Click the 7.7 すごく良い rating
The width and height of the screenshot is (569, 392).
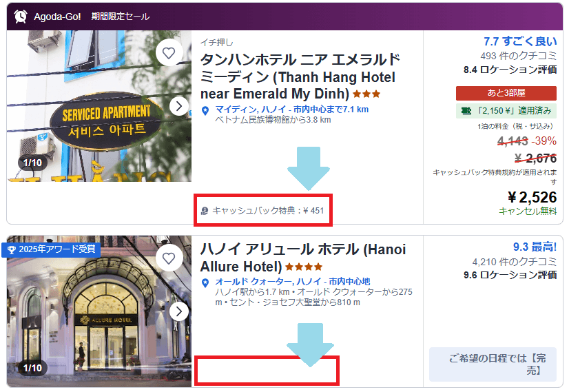(x=520, y=41)
